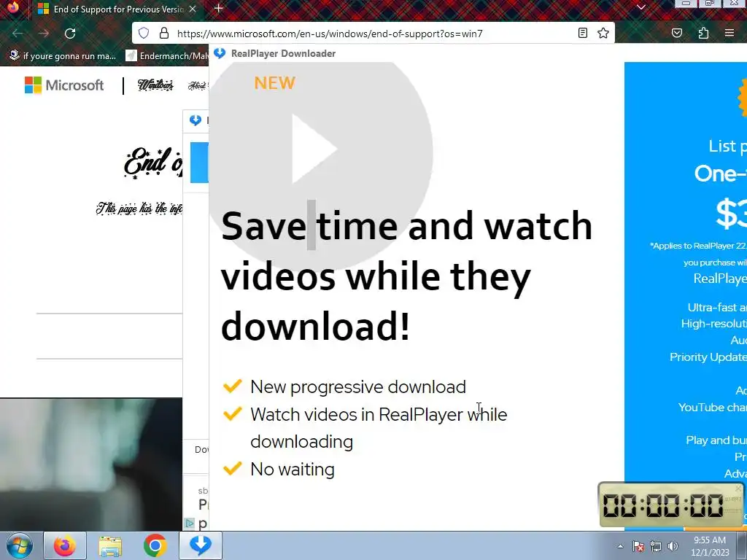747x560 pixels.
Task: Click the video thumbnail at bottom left
Action: click(91, 464)
